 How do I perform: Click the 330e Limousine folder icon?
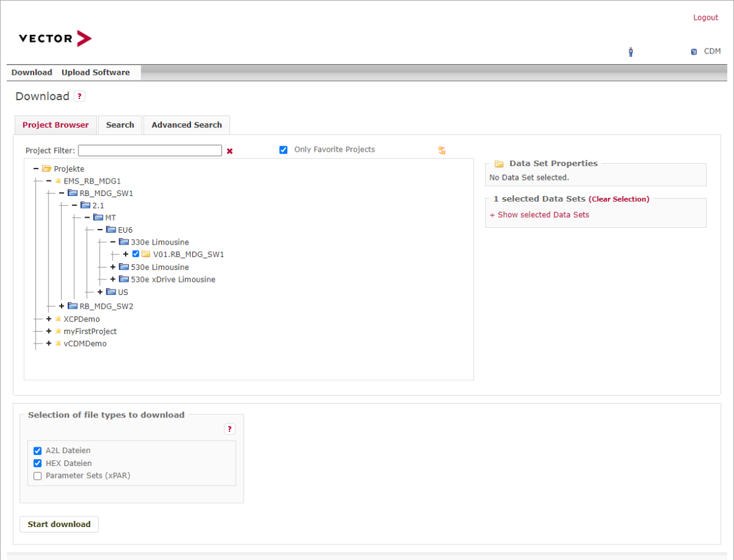tap(124, 241)
